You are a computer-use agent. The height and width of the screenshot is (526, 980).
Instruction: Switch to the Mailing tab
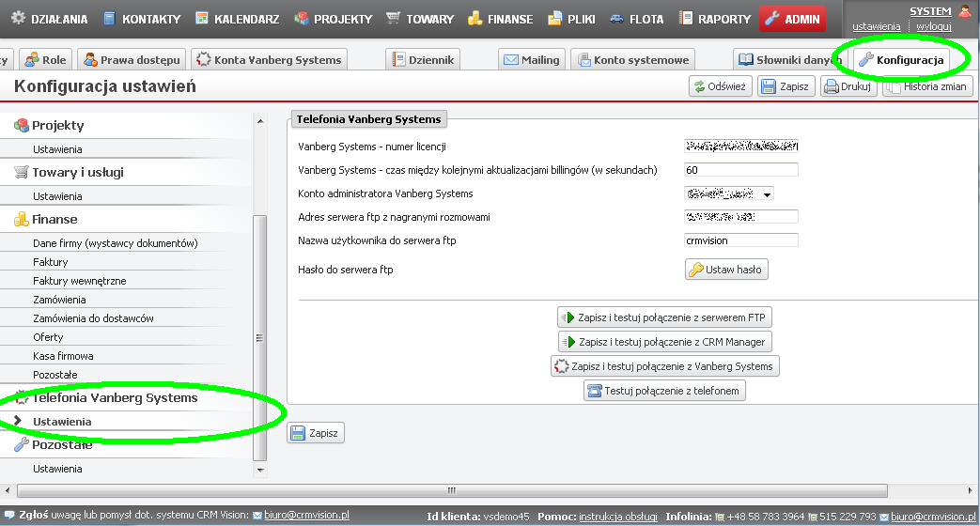[x=532, y=60]
